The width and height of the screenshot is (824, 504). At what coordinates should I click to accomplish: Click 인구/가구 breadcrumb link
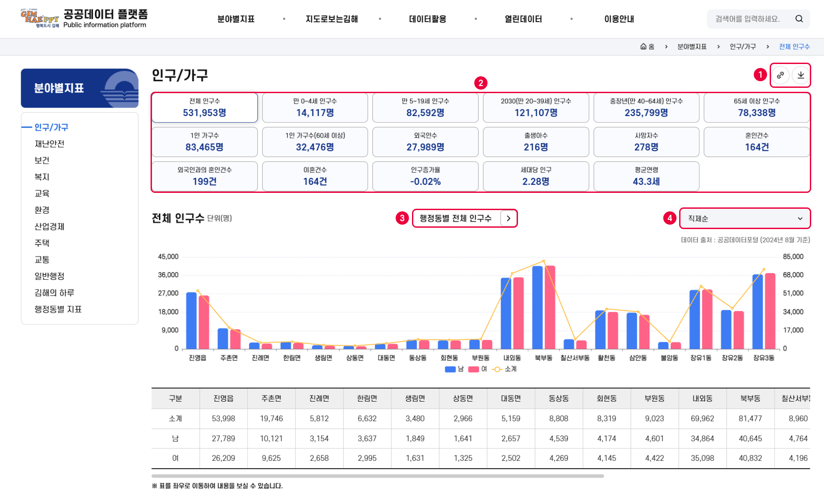click(743, 46)
